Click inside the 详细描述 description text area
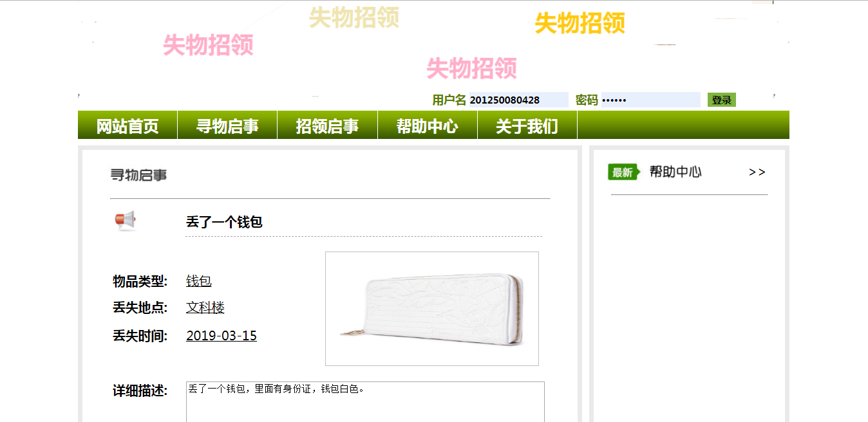 pos(365,402)
